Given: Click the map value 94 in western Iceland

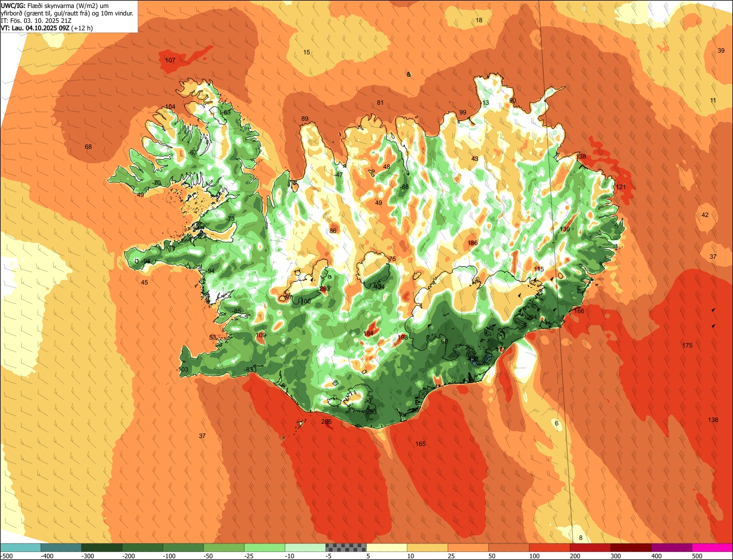Looking at the screenshot, I should (211, 271).
